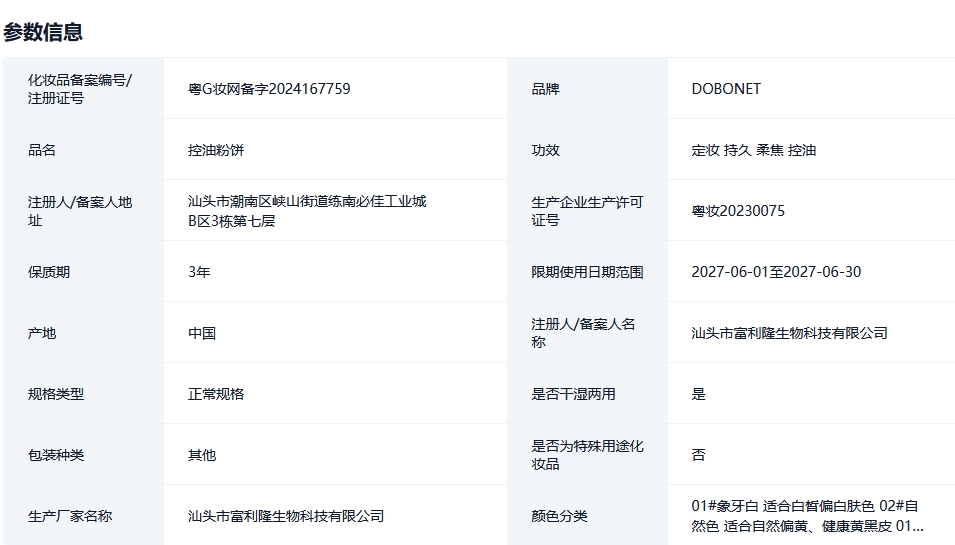Screen dimensions: 955x545
Task: Click the registrant address starting with 汕头市潮南区
Action: (x=307, y=211)
